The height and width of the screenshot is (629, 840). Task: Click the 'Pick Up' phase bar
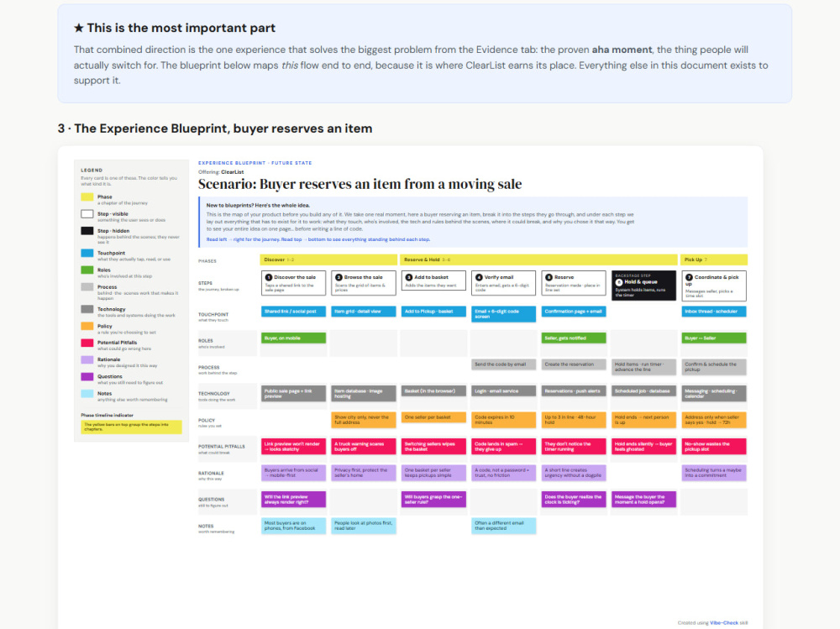tap(714, 259)
